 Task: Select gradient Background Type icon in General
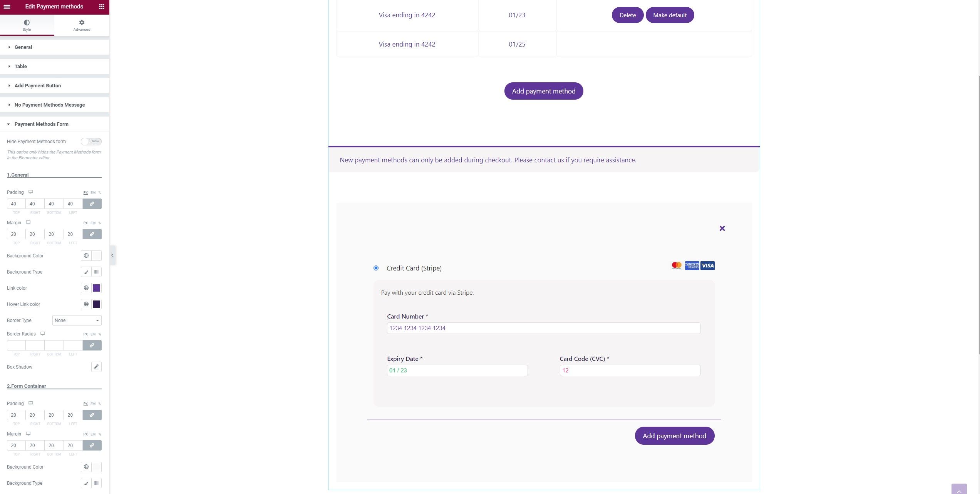[97, 272]
